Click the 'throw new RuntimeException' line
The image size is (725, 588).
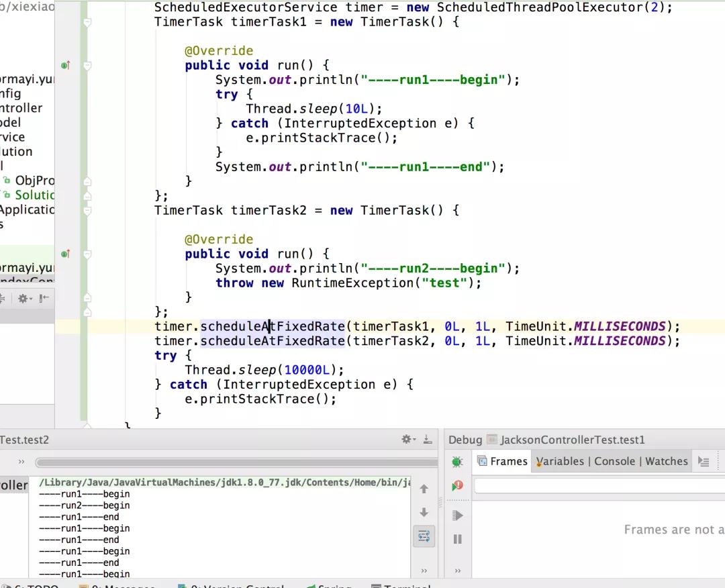pos(348,283)
